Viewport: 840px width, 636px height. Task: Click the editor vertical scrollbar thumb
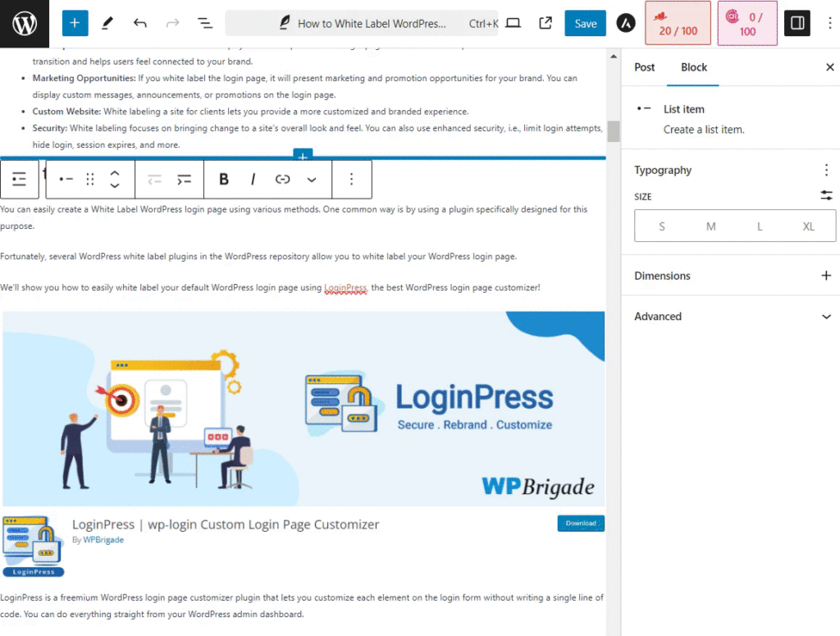click(x=614, y=131)
